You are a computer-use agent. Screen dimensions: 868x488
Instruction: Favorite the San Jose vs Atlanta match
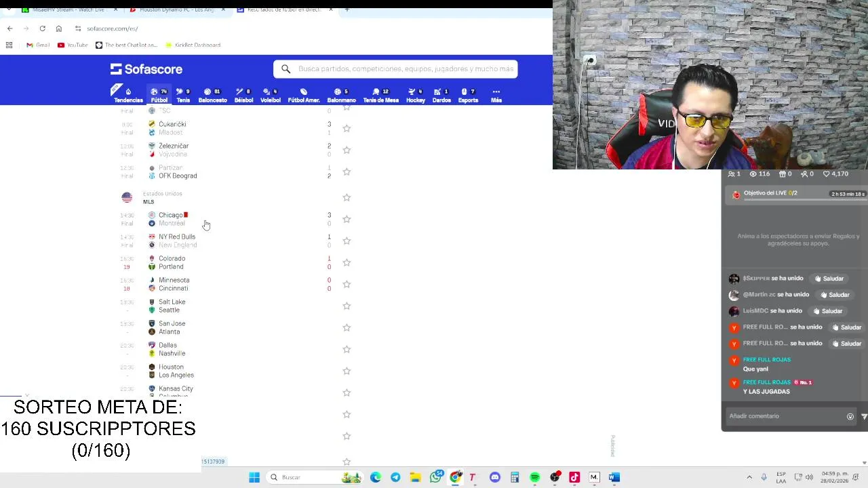point(347,327)
